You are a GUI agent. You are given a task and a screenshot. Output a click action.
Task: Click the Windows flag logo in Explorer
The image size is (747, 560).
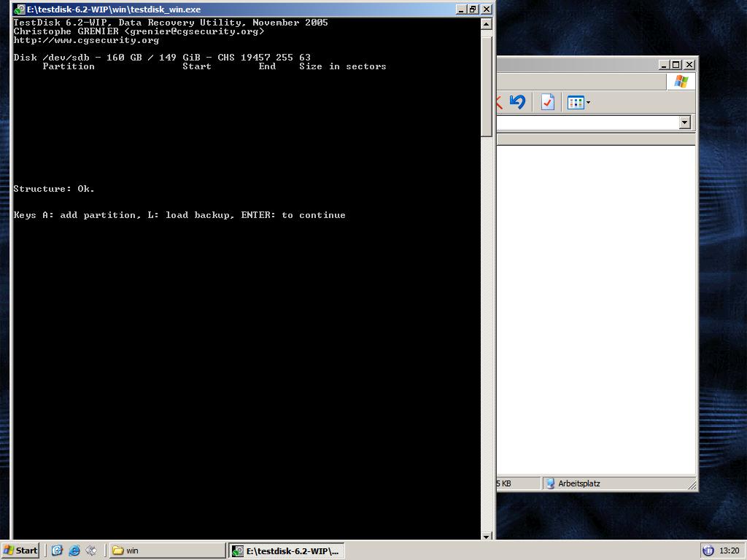coord(681,82)
